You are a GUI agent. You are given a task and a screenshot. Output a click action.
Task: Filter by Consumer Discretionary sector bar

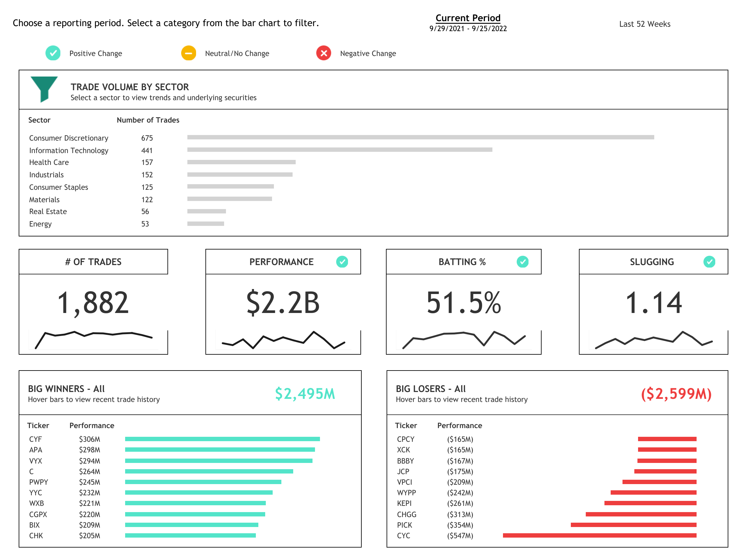420,138
